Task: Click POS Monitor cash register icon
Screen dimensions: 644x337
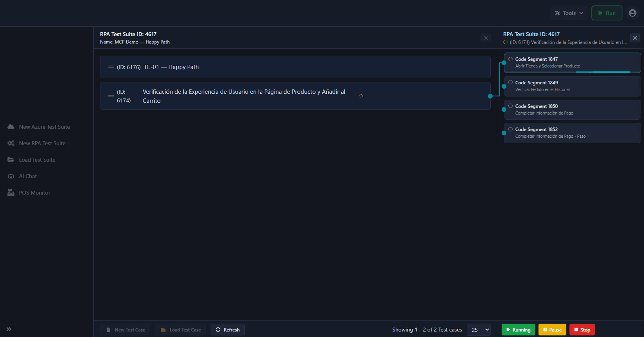Action: coord(11,193)
